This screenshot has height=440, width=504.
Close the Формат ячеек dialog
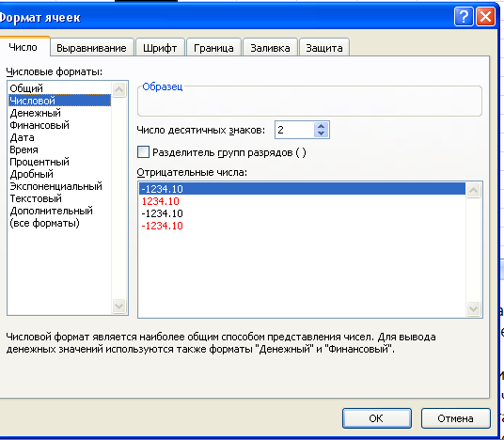tap(485, 17)
